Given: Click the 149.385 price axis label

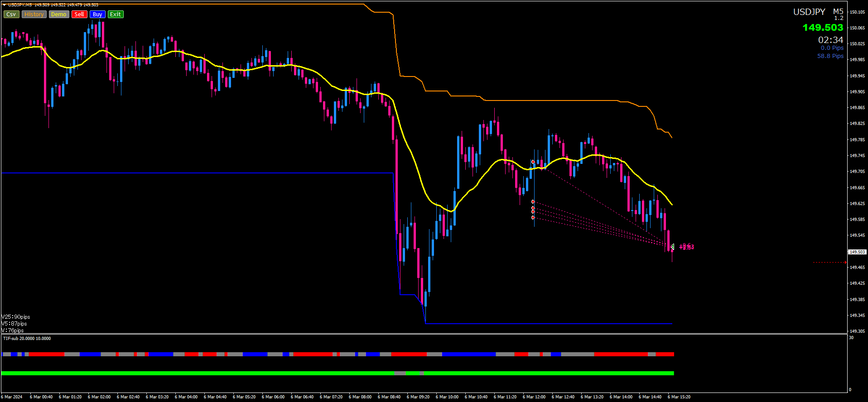Looking at the screenshot, I should tap(858, 300).
